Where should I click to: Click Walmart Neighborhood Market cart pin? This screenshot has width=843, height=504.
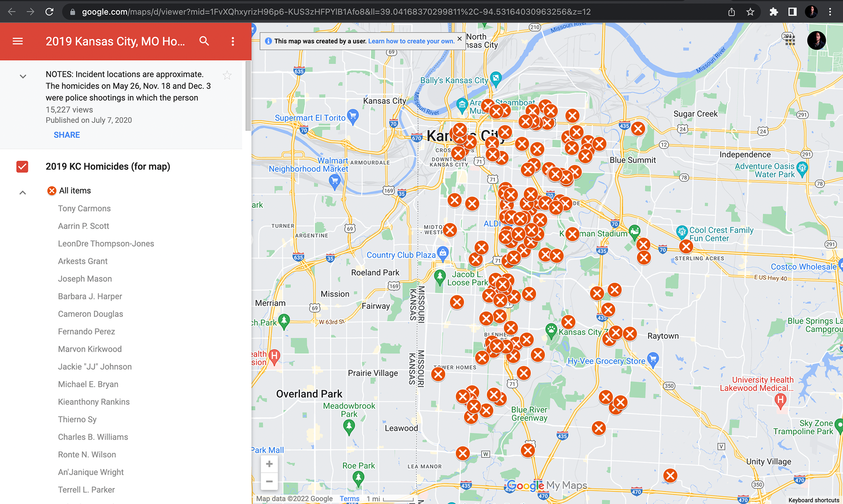point(335,181)
